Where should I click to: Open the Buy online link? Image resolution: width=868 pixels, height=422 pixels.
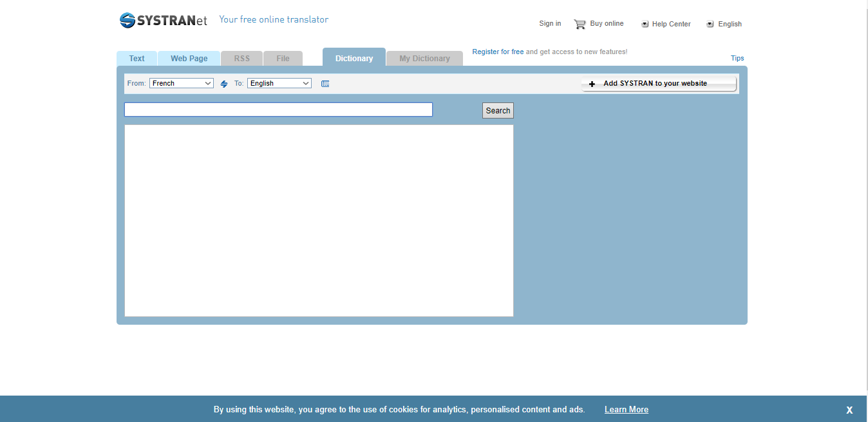pyautogui.click(x=607, y=23)
